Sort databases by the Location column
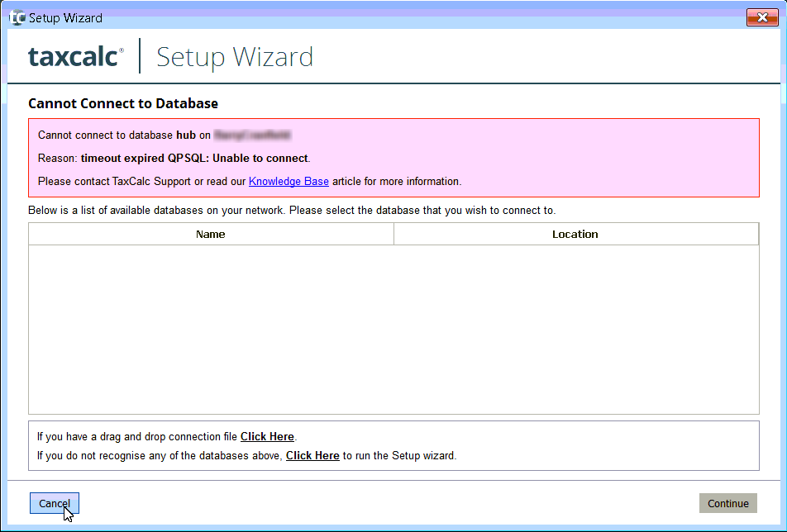 pos(575,234)
